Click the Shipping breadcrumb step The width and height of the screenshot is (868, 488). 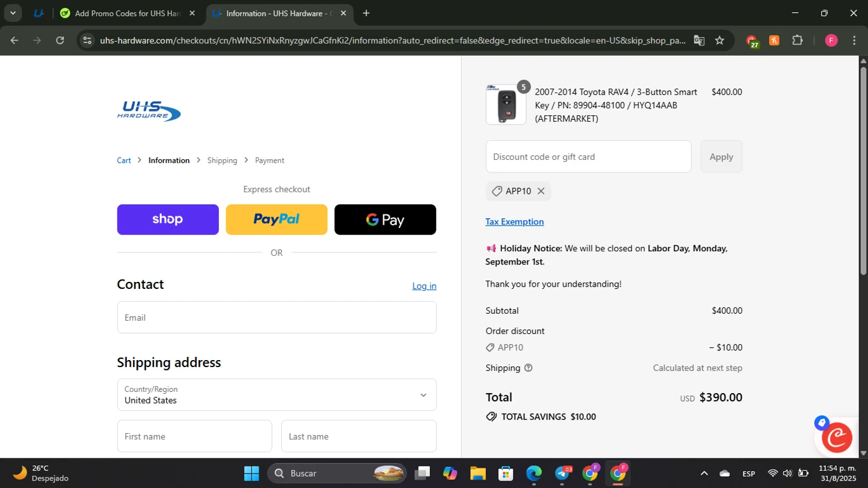point(222,160)
